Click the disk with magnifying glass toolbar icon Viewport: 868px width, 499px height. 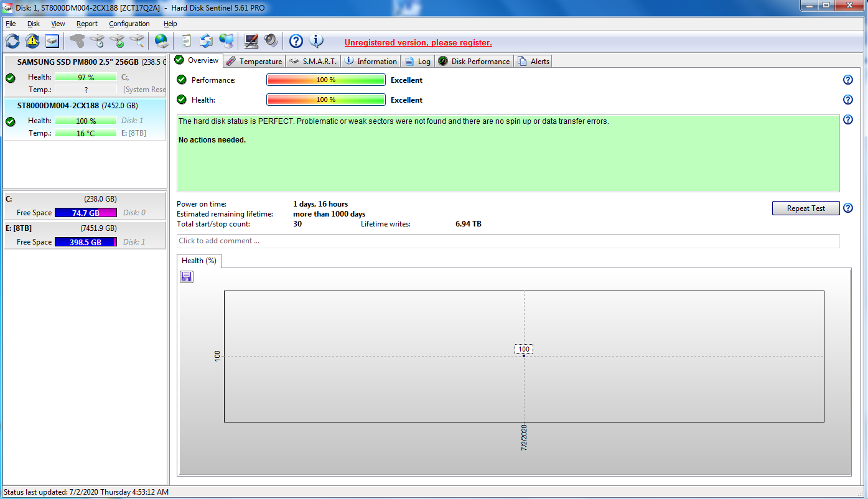coord(137,41)
